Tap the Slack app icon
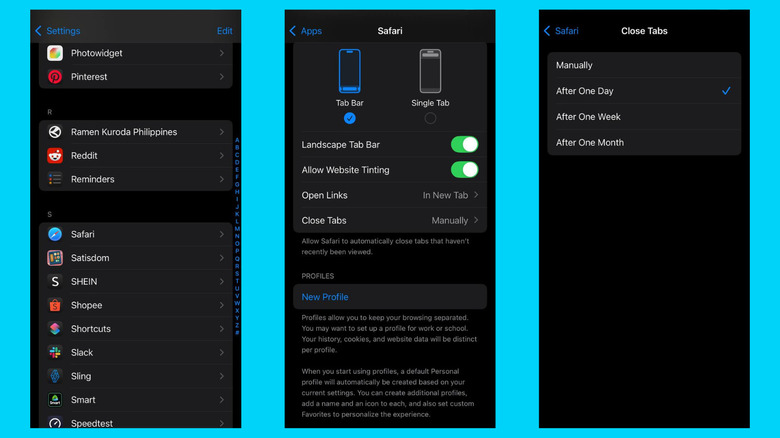The height and width of the screenshot is (438, 780). pos(55,352)
